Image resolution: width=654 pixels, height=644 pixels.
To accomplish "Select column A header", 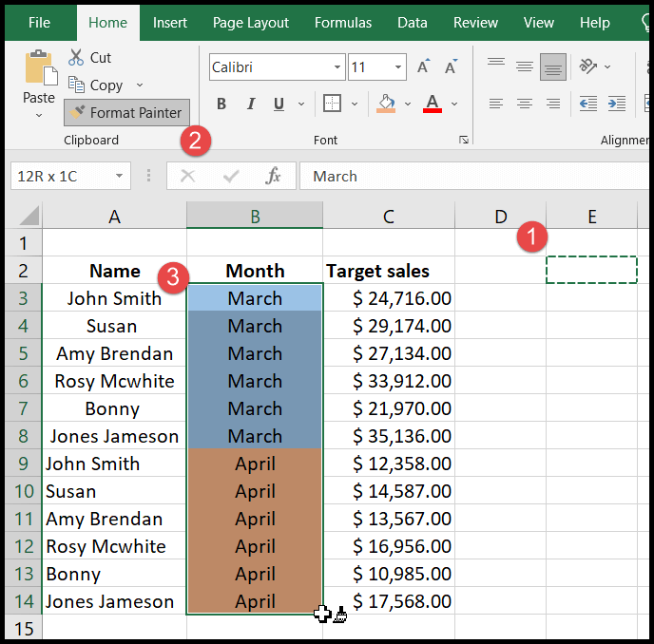I will pos(114,217).
